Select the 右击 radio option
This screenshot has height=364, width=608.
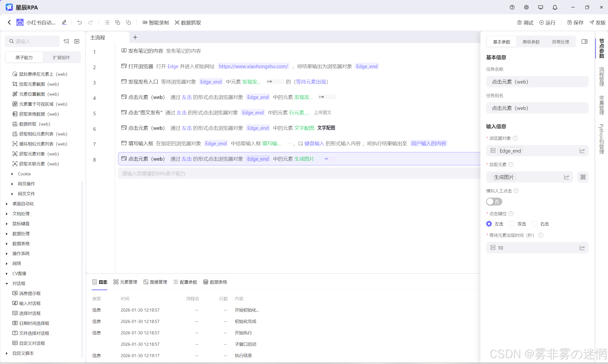coord(535,224)
